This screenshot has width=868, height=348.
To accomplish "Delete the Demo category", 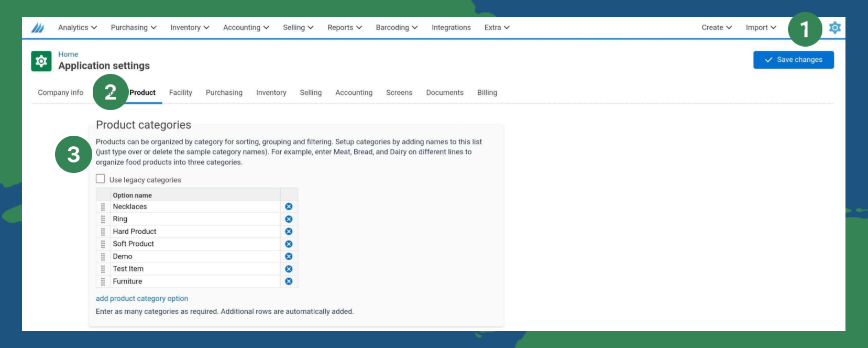I will tap(289, 256).
